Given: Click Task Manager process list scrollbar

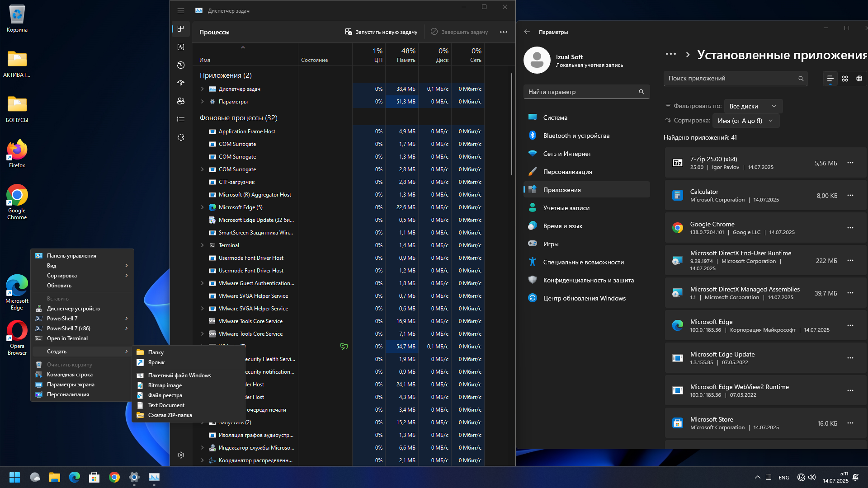Looking at the screenshot, I should [512, 124].
